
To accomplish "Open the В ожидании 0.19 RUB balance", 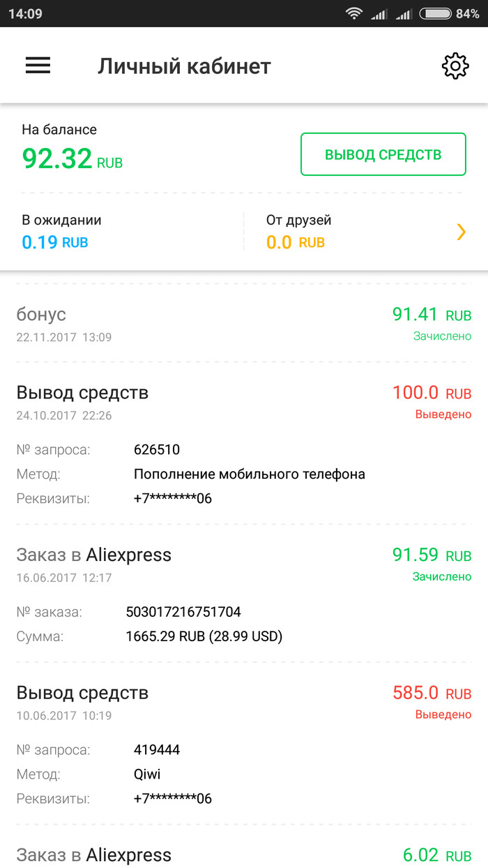I will coord(55,242).
